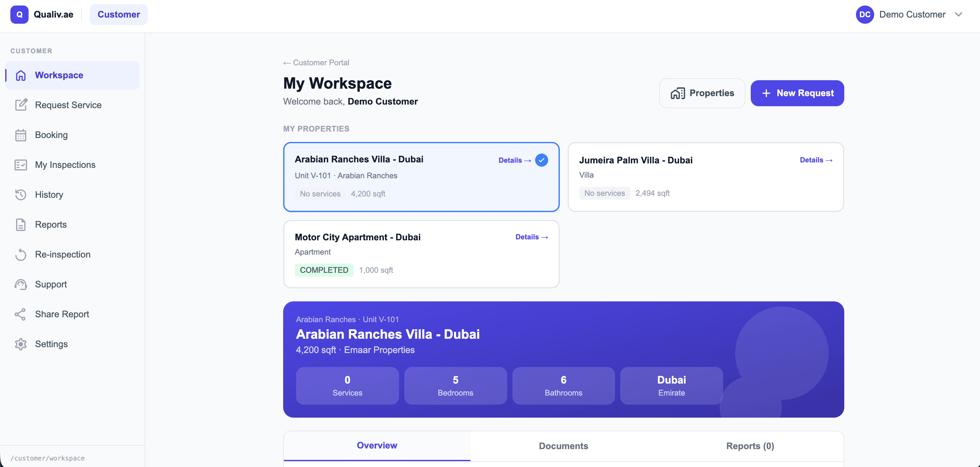Switch to the Overview tab
980x467 pixels.
pos(377,446)
